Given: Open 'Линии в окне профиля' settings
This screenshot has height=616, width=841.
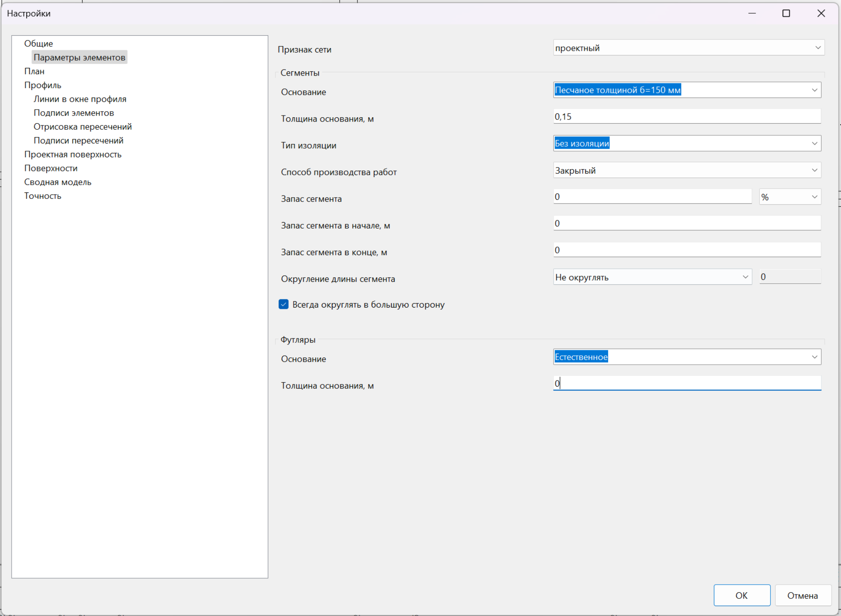Looking at the screenshot, I should pos(80,99).
